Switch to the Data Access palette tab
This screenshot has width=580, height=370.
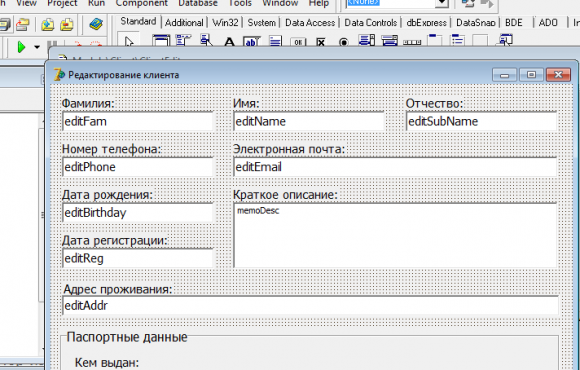click(x=310, y=23)
